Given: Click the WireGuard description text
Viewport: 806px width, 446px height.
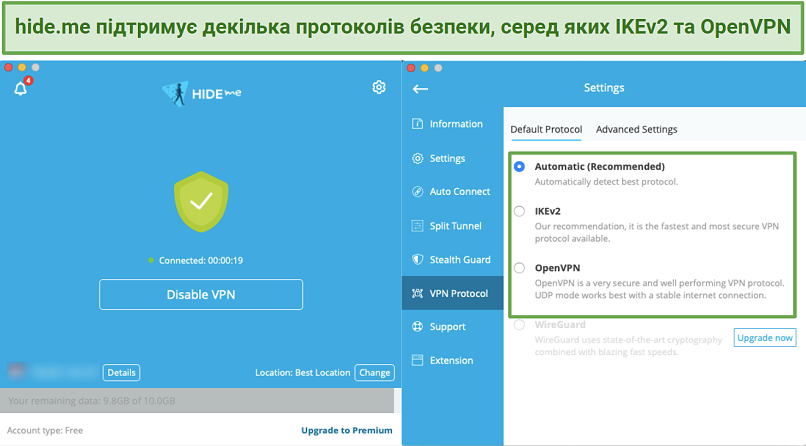Looking at the screenshot, I should pyautogui.click(x=628, y=346).
